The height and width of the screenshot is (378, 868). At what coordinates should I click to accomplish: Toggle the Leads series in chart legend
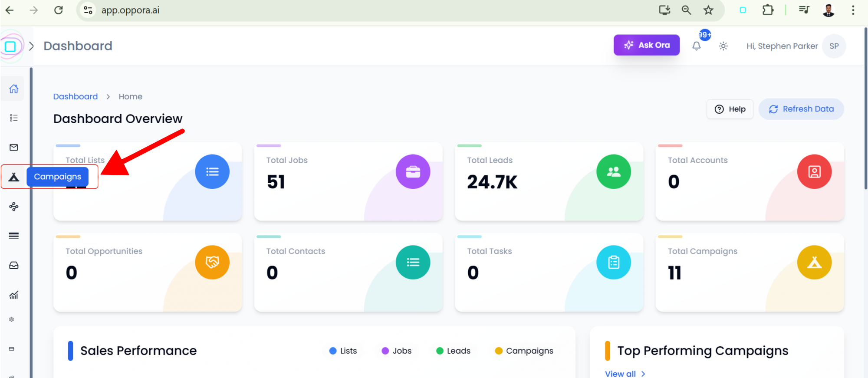(x=453, y=351)
